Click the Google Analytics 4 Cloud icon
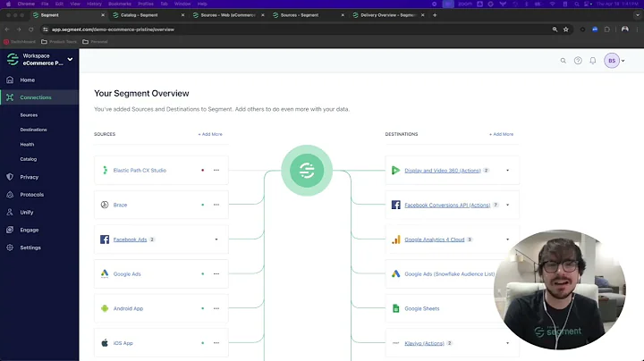This screenshot has height=361, width=644. 395,239
